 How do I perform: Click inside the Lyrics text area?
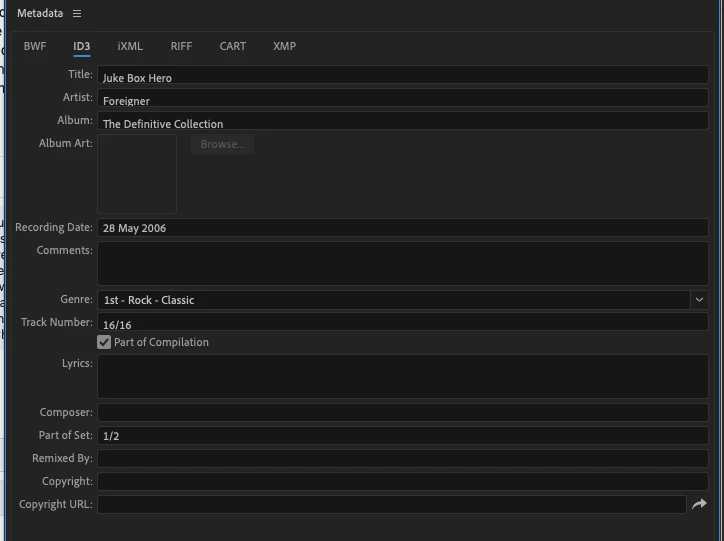[x=403, y=376]
